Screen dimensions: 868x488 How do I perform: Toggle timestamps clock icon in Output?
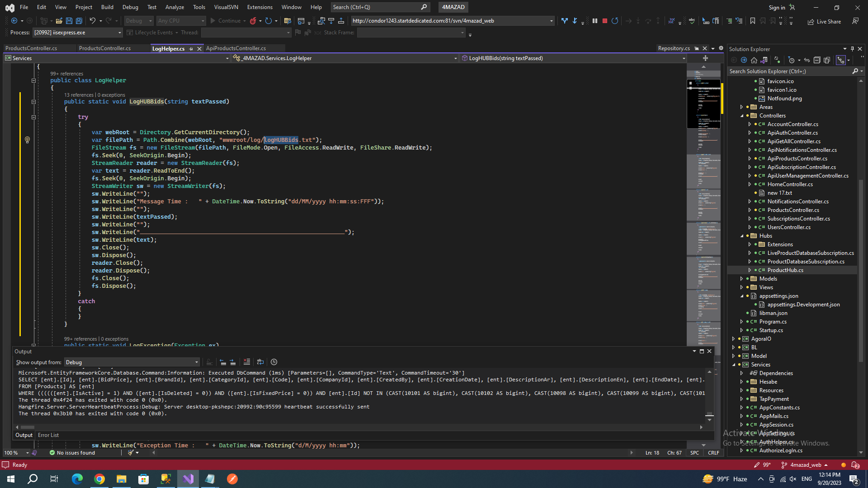pyautogui.click(x=274, y=362)
